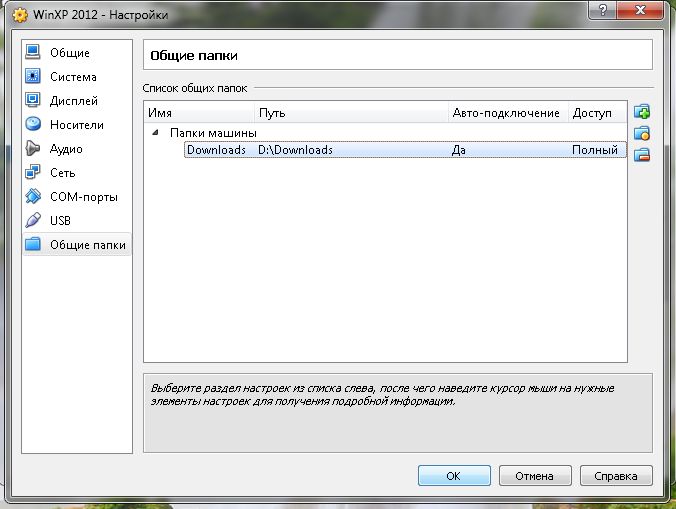The width and height of the screenshot is (676, 509).
Task: Sort by the Путь column header
Action: point(350,113)
